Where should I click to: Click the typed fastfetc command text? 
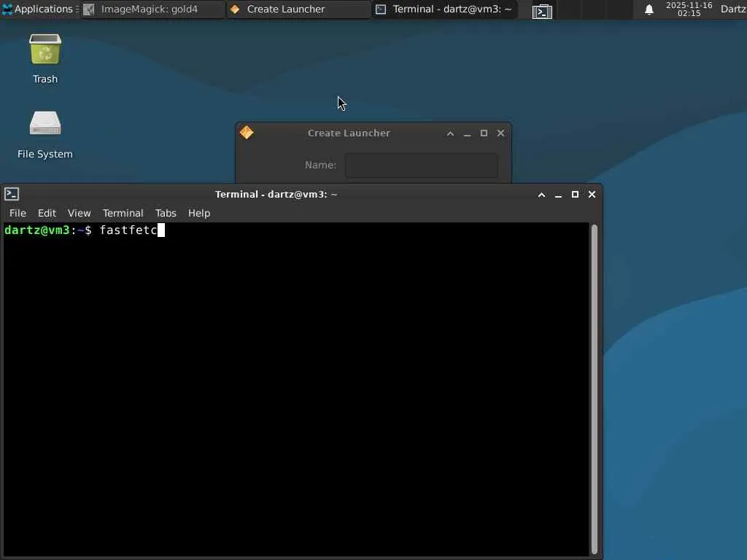(x=128, y=230)
